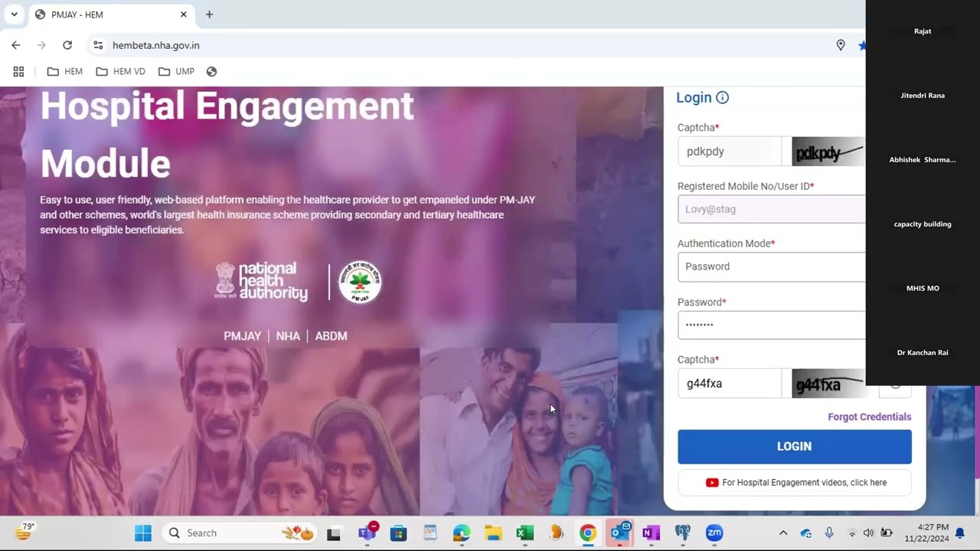980x551 pixels.
Task: Open the bookmarks apps grid icon
Action: click(18, 71)
